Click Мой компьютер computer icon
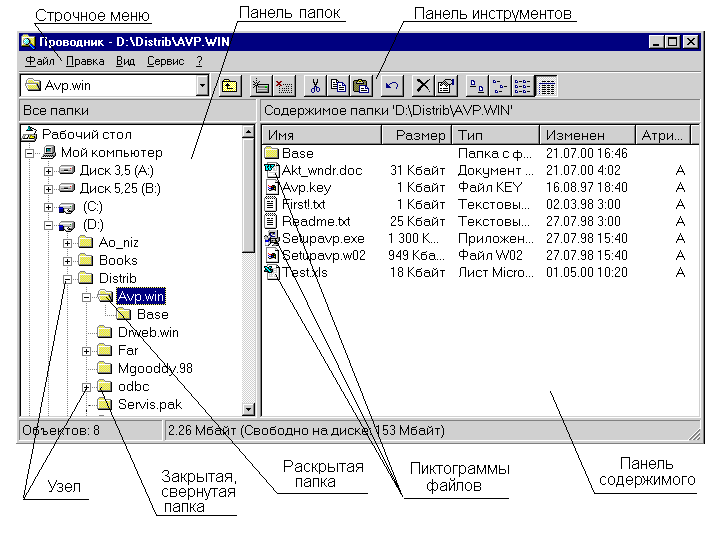The width and height of the screenshot is (717, 536). tap(49, 152)
